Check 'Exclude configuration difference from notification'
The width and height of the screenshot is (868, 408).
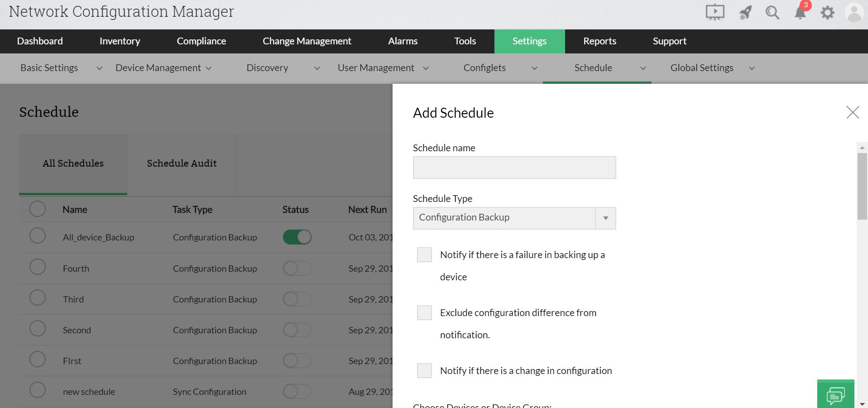(x=424, y=312)
